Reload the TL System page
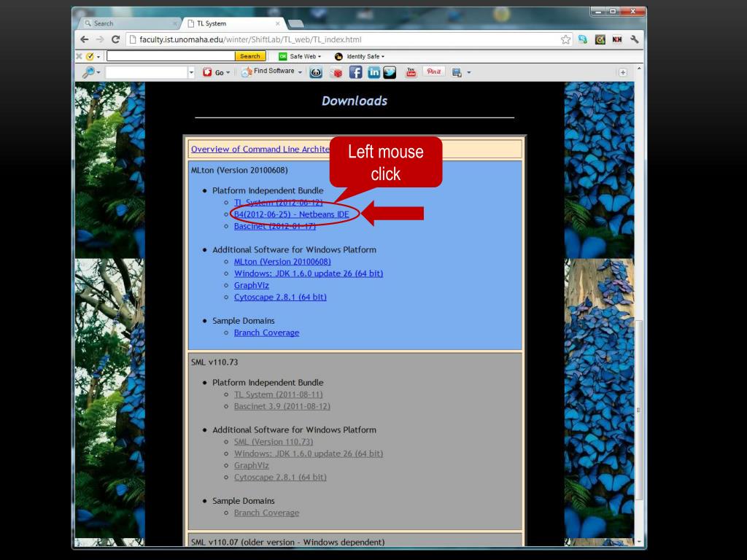The width and height of the screenshot is (747, 560). pyautogui.click(x=115, y=39)
